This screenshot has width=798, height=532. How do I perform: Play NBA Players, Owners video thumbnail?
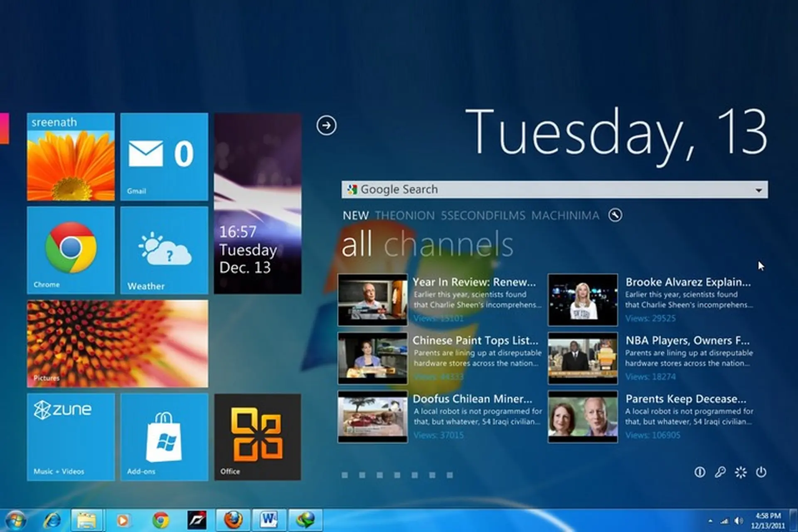click(x=583, y=358)
